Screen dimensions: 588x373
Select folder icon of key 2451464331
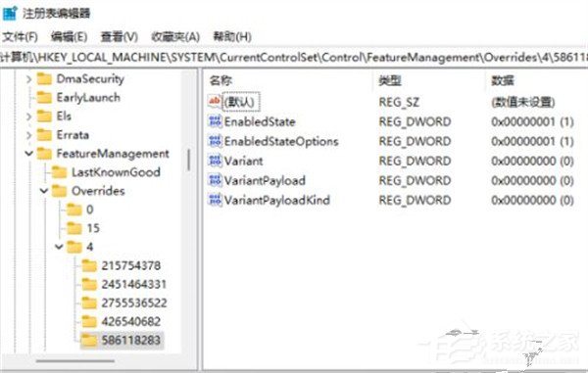coord(89,284)
